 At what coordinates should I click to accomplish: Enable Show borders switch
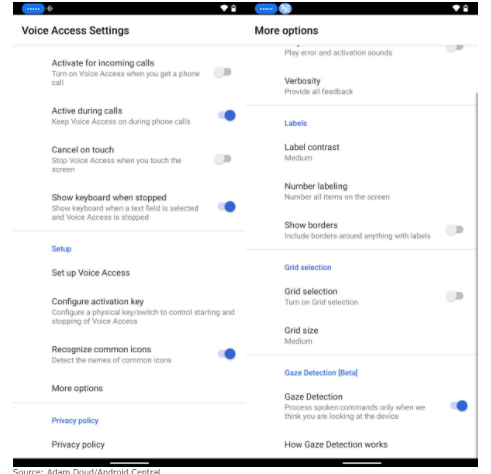click(455, 230)
